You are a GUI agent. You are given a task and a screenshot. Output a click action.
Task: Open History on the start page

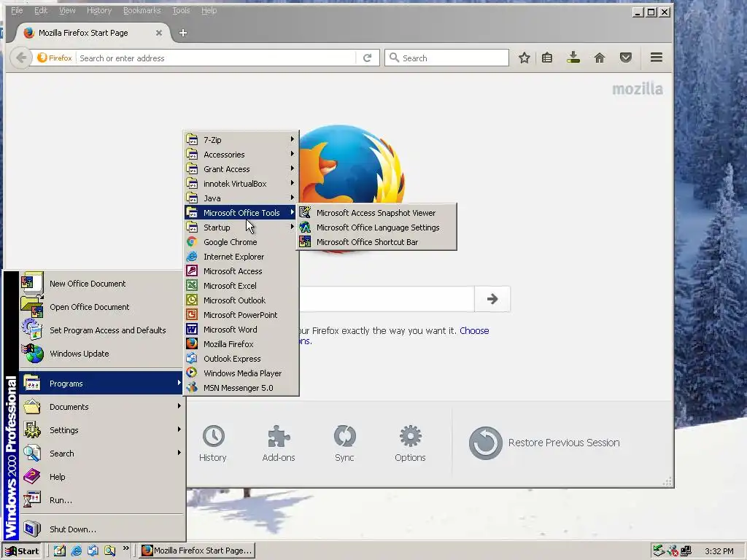[x=213, y=443]
